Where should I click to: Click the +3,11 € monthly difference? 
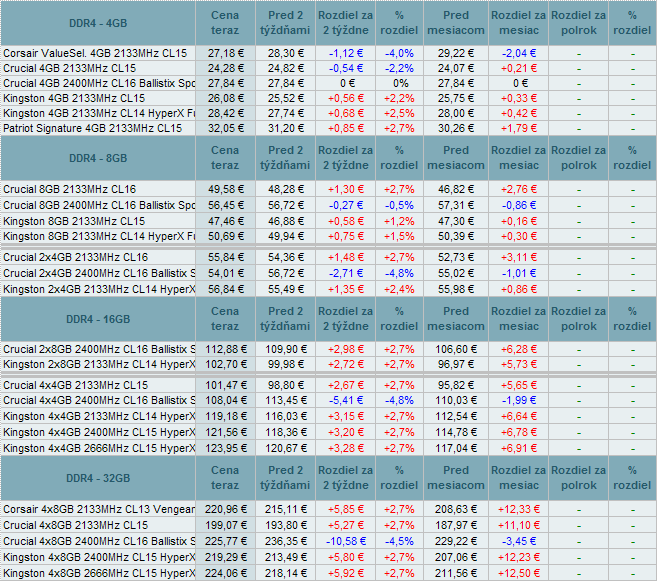[x=519, y=257]
